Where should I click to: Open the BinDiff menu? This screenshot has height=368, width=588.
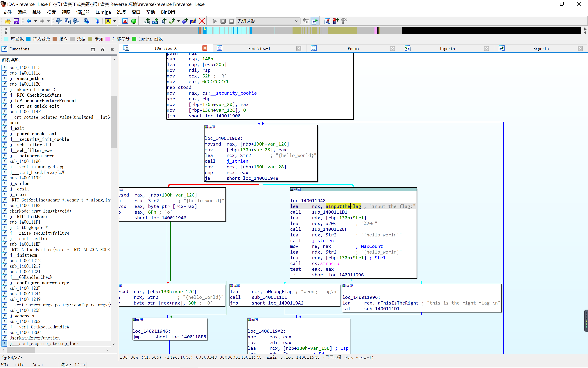click(x=168, y=12)
